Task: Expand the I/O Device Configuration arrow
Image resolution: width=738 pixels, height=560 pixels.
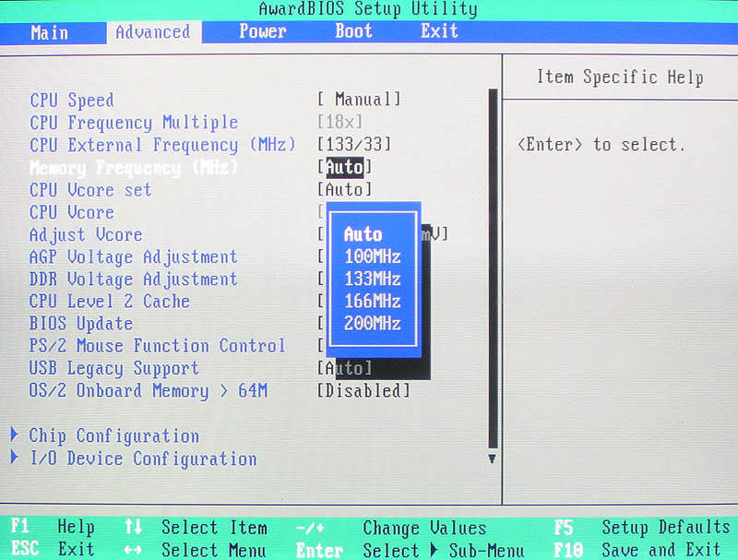Action: point(15,459)
